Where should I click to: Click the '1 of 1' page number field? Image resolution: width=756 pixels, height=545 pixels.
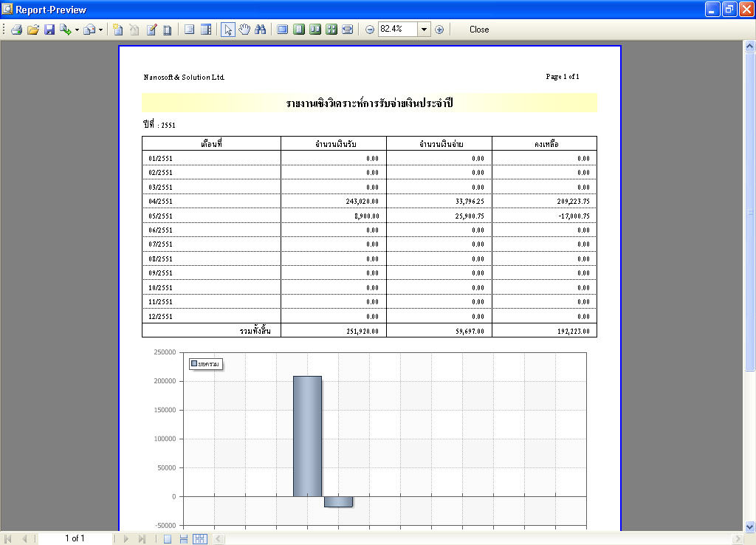75,538
